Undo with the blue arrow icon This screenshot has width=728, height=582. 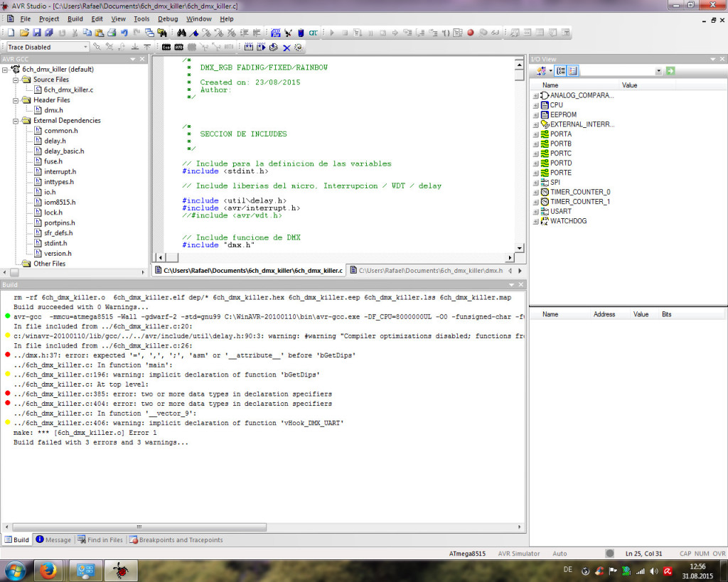[124, 33]
